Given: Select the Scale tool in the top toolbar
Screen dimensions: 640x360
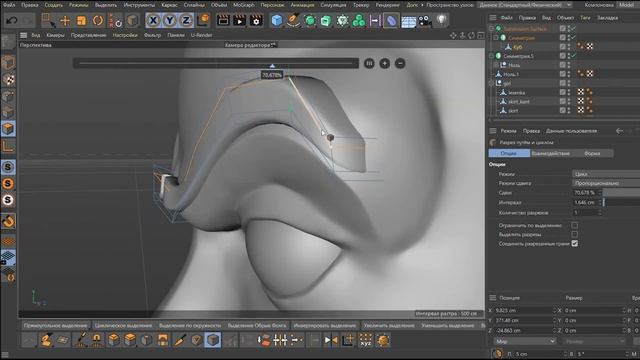Looking at the screenshot, I should click(81, 20).
